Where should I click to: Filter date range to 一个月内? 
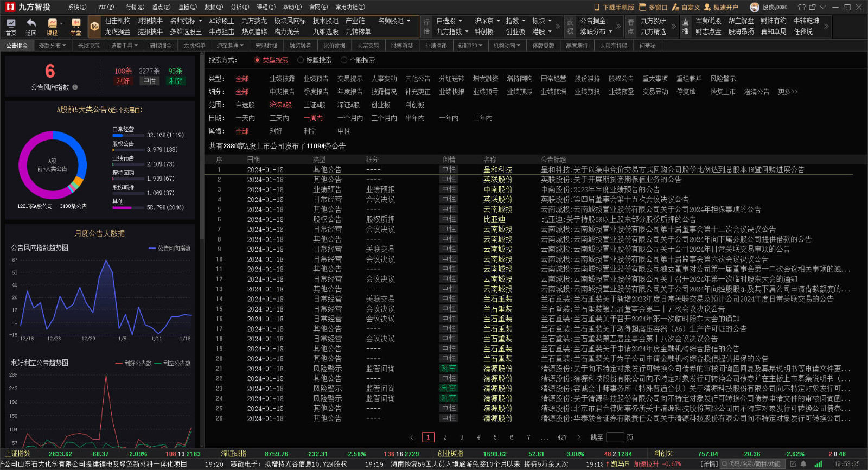(x=350, y=118)
